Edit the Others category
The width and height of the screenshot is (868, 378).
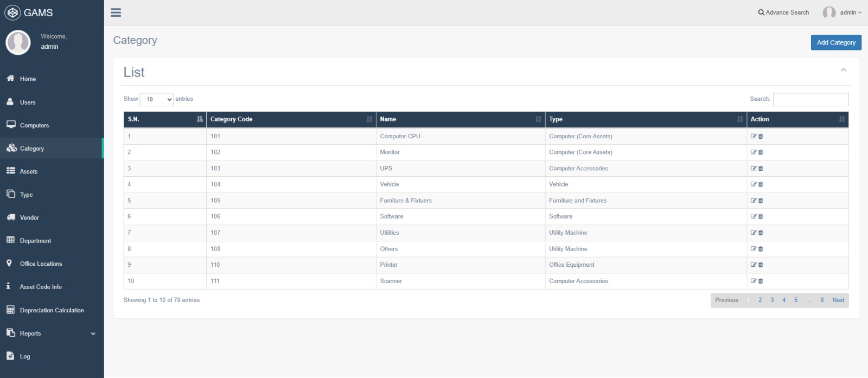(753, 248)
